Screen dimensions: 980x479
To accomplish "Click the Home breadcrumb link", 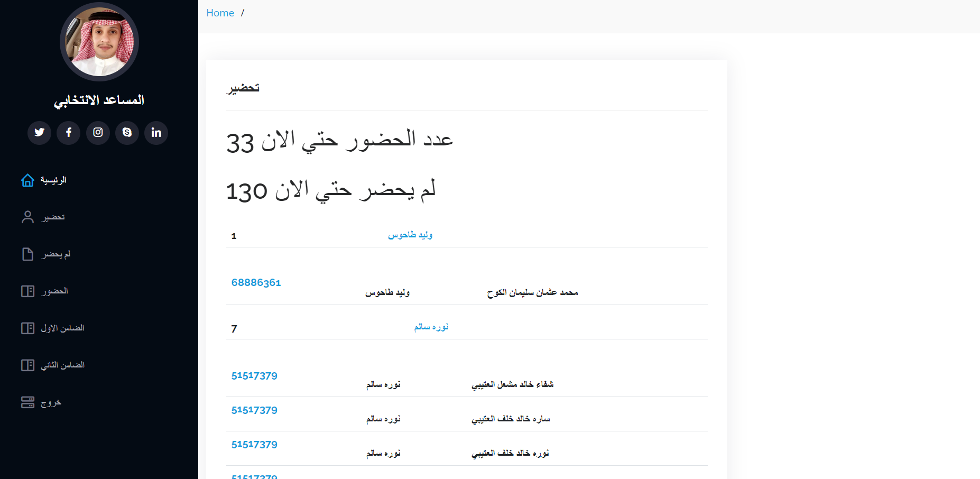I will tap(220, 13).
